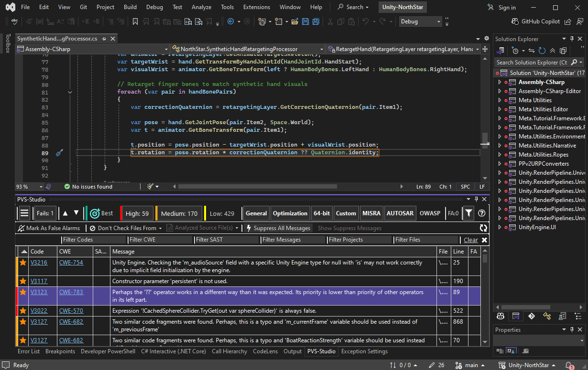
Task: Click the Filter Messages input field
Action: tap(293, 240)
